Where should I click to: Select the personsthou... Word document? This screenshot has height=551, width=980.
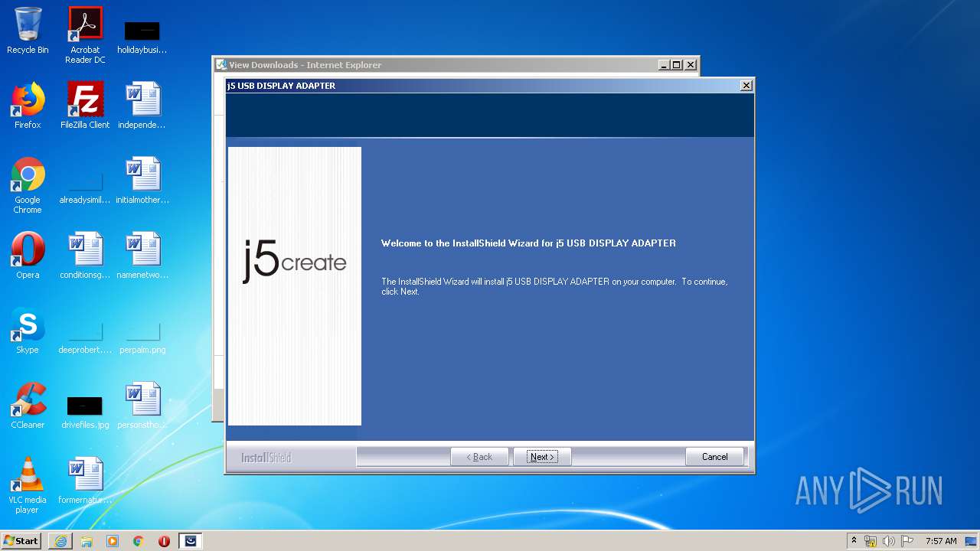coord(142,406)
